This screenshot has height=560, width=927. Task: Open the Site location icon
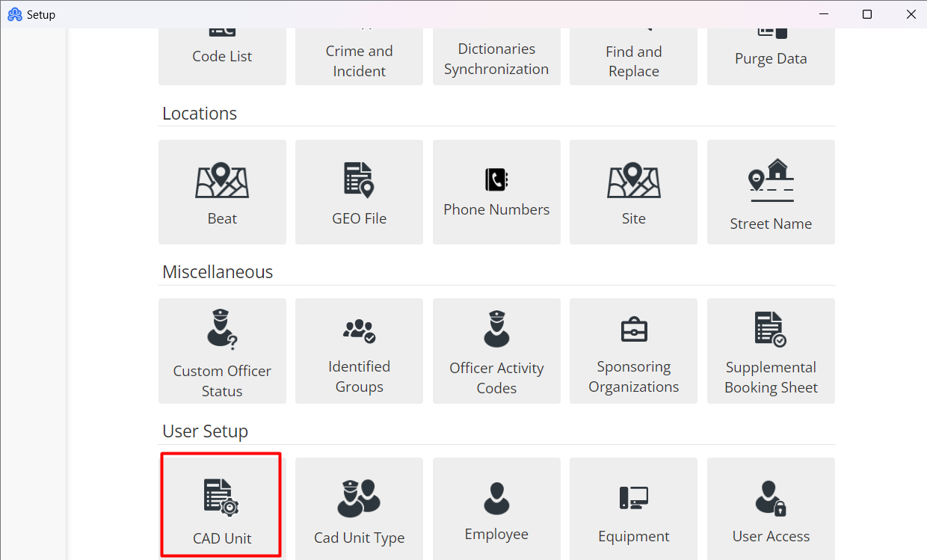pyautogui.click(x=633, y=191)
